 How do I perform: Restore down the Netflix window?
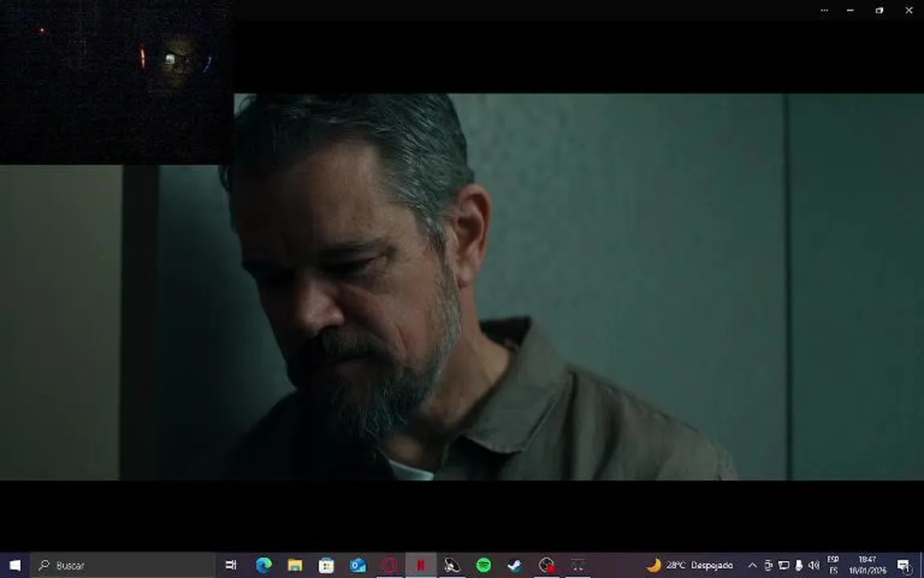pos(879,10)
